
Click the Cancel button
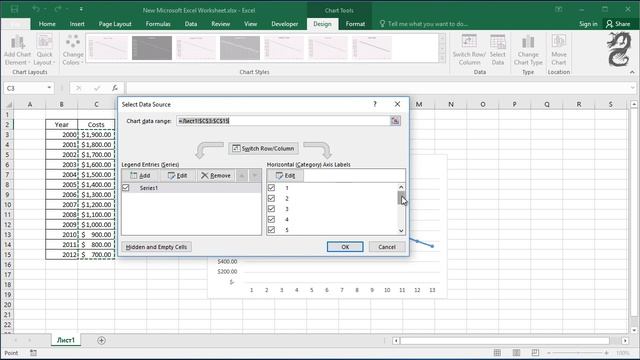point(387,247)
